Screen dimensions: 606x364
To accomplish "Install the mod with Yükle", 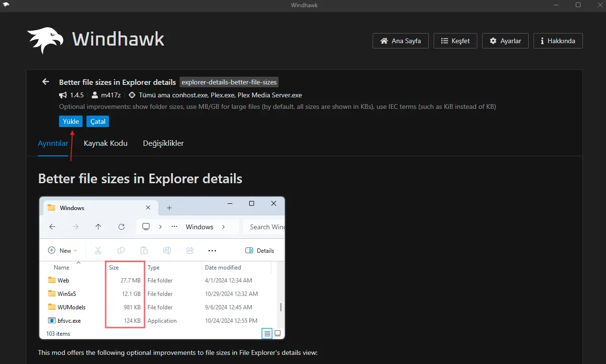I will coord(71,121).
